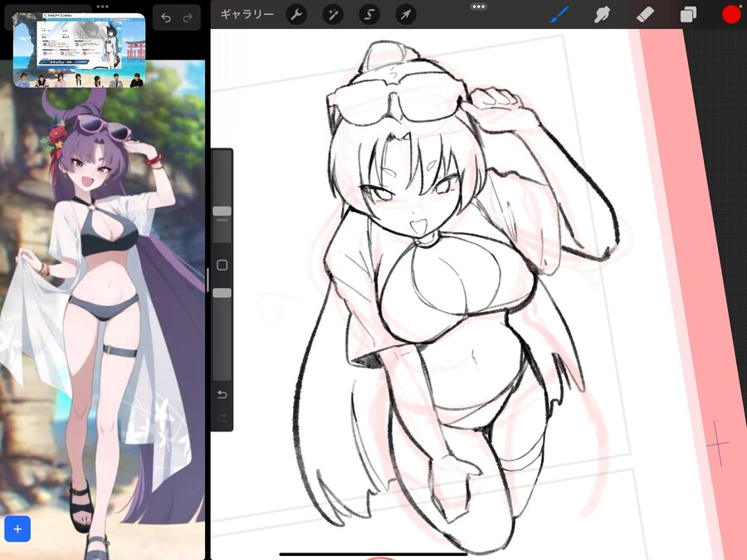Image resolution: width=747 pixels, height=560 pixels.
Task: Open the Procreate window multitasking dots
Action: 478,7
